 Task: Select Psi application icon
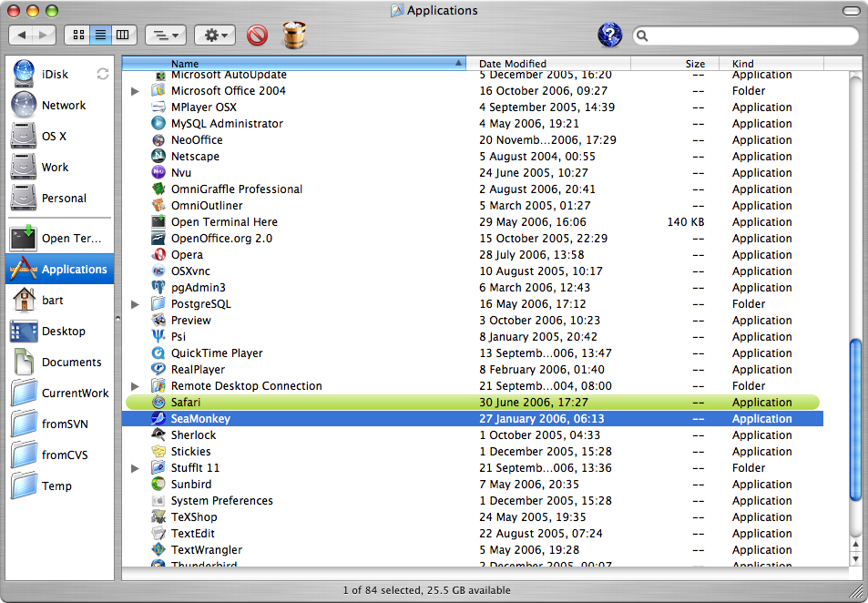(x=158, y=336)
